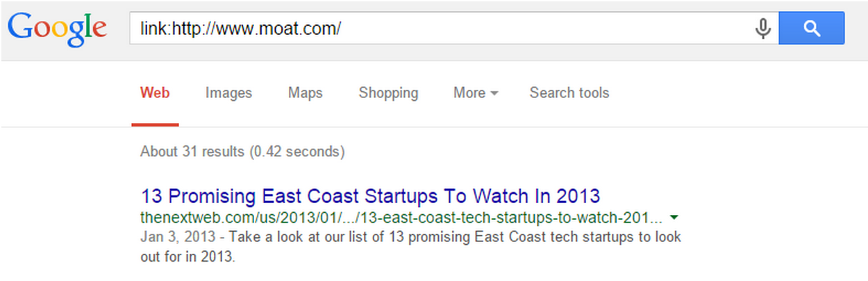This screenshot has height=281, width=868.
Task: Go to the Shopping tab
Action: point(388,93)
